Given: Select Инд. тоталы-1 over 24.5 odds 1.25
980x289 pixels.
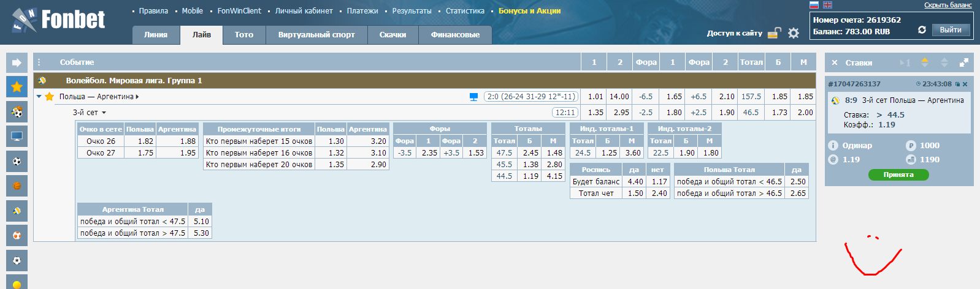Looking at the screenshot, I should pos(608,153).
